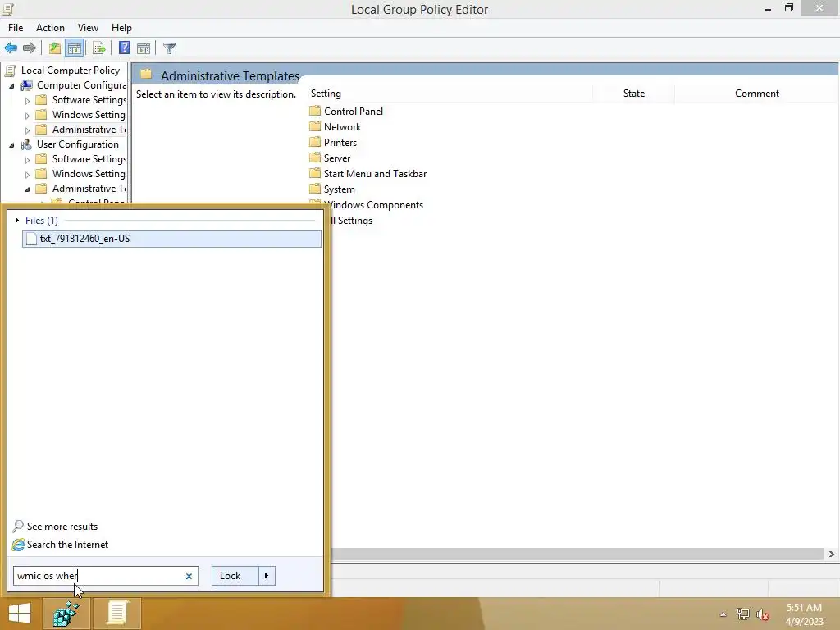Click magnifier icon beside See more results
840x630 pixels.
pyautogui.click(x=18, y=526)
